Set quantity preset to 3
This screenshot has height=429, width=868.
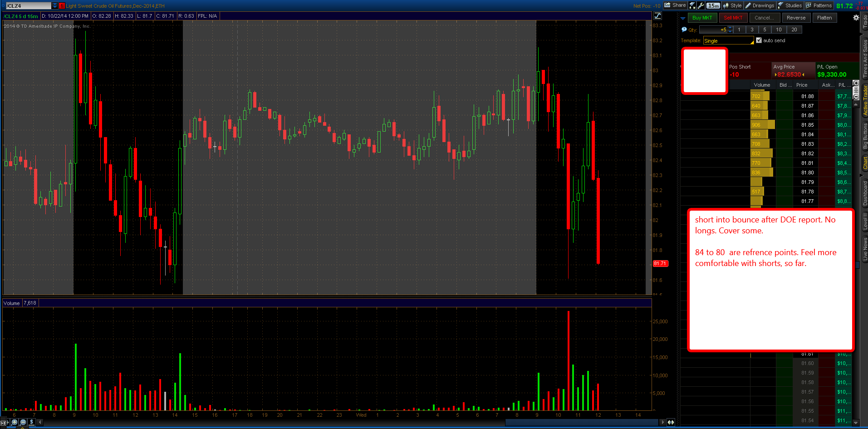click(x=752, y=30)
